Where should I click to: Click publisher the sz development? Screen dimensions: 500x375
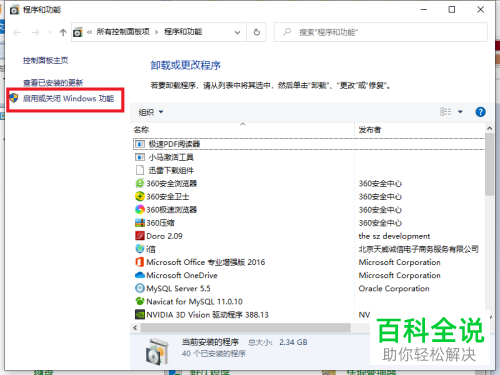pyautogui.click(x=394, y=236)
